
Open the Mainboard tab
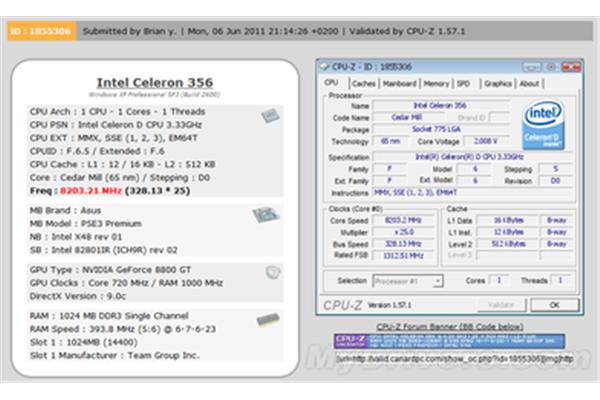point(399,83)
